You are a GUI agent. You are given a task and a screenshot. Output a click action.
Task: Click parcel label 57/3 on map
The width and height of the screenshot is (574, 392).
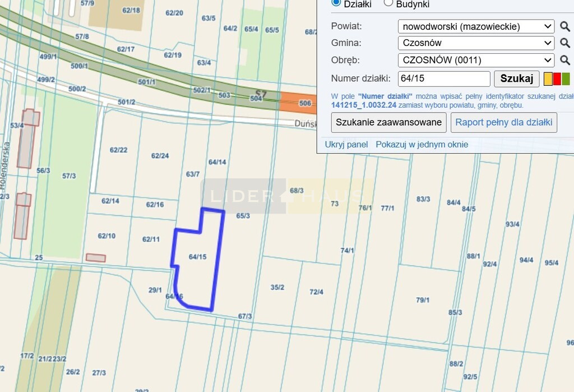point(69,176)
